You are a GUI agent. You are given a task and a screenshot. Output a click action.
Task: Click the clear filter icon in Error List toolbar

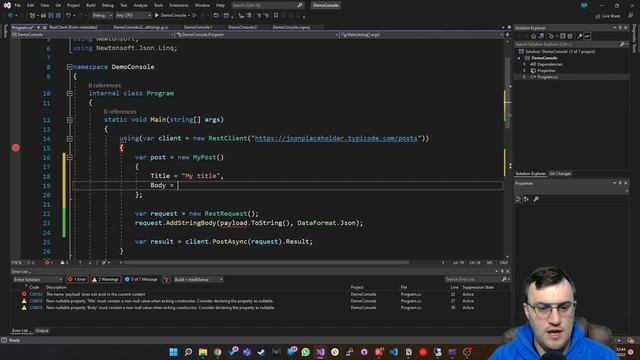tap(166, 279)
